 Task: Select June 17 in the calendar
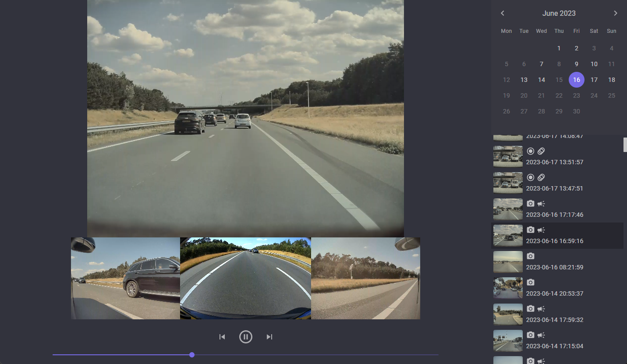(x=594, y=80)
